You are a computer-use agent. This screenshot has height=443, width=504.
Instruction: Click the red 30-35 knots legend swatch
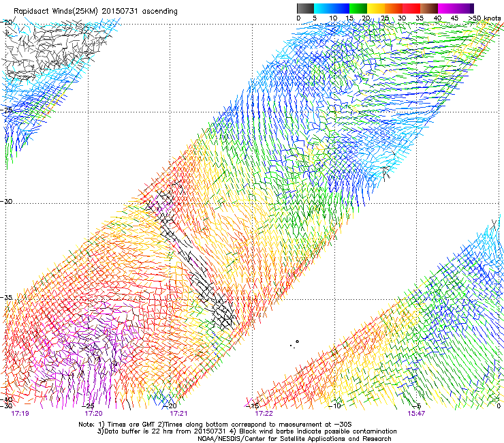click(411, 8)
